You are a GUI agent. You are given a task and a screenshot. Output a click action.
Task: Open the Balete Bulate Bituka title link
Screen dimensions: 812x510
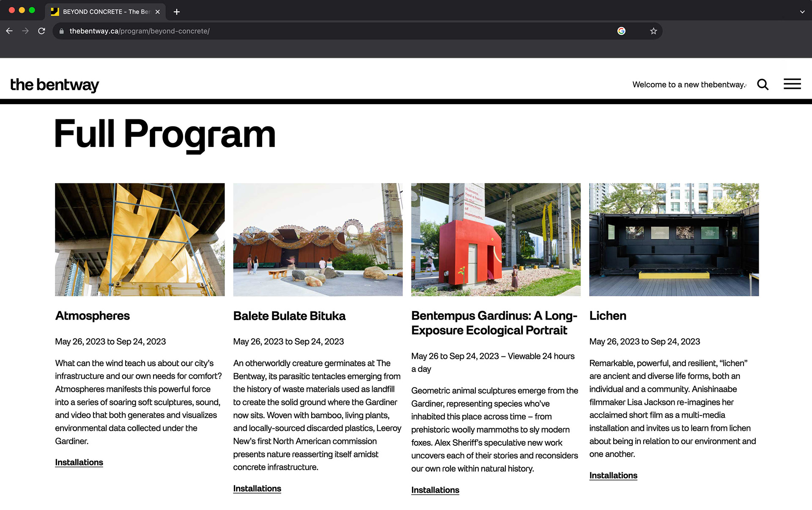pyautogui.click(x=289, y=316)
